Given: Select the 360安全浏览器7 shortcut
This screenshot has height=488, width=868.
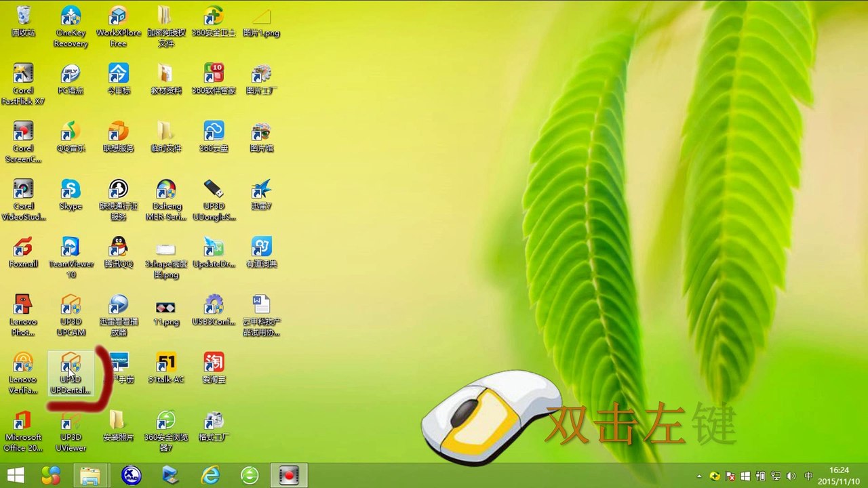Looking at the screenshot, I should [166, 431].
